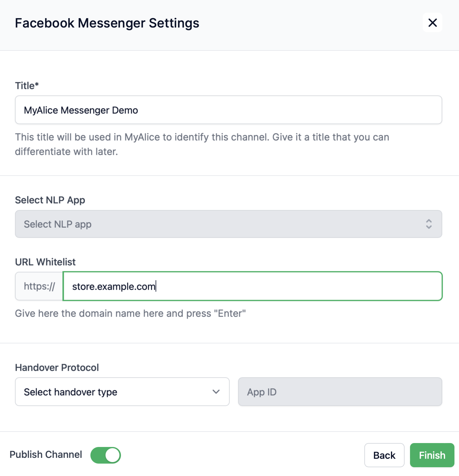Click the chevron arrow in handover dropdown

(216, 392)
